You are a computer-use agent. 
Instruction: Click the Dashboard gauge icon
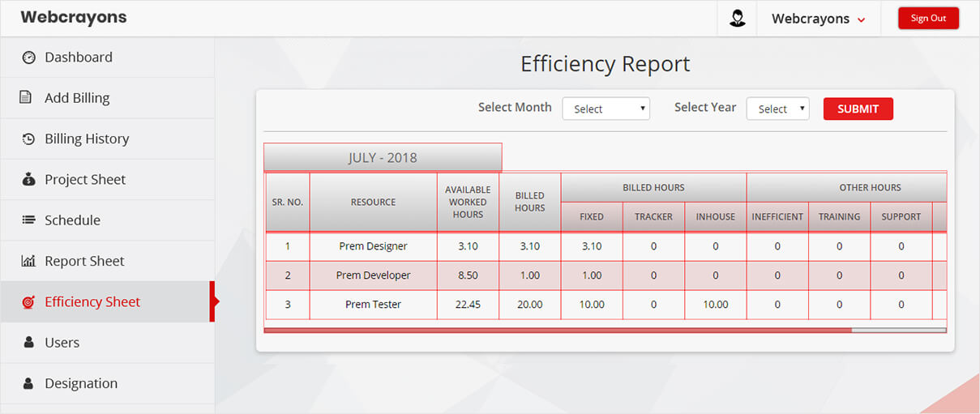(x=29, y=58)
